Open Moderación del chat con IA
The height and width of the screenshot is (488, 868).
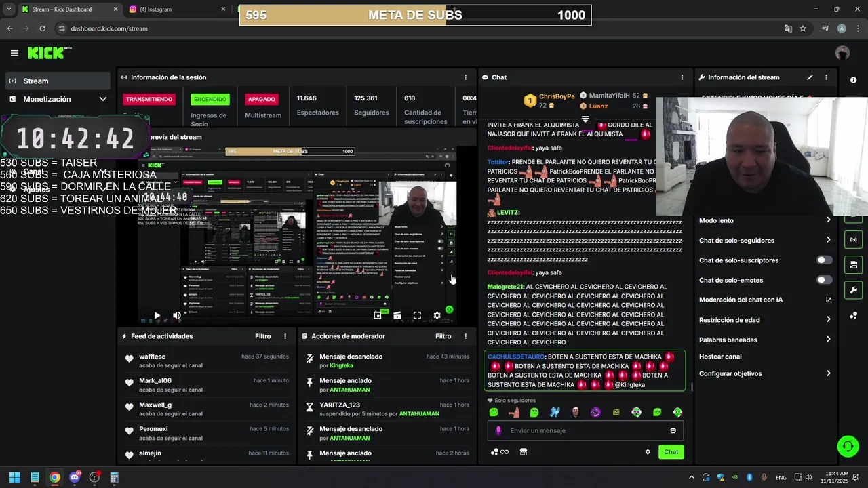point(765,300)
